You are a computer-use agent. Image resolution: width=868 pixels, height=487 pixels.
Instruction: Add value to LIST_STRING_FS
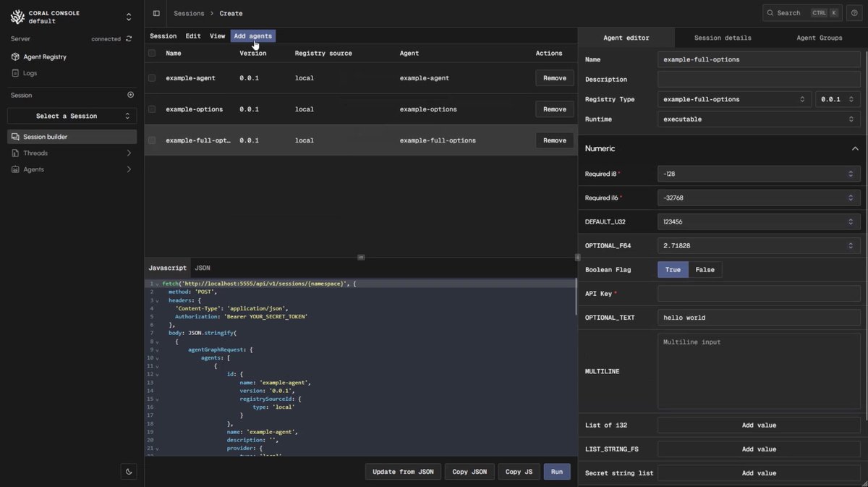tap(759, 449)
